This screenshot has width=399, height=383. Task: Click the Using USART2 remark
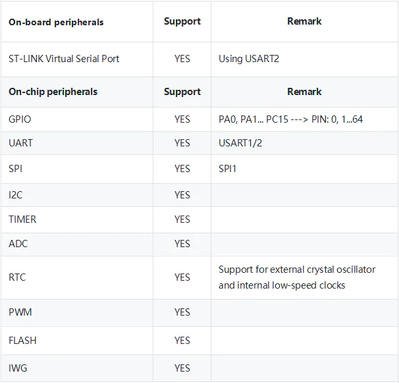tap(249, 59)
